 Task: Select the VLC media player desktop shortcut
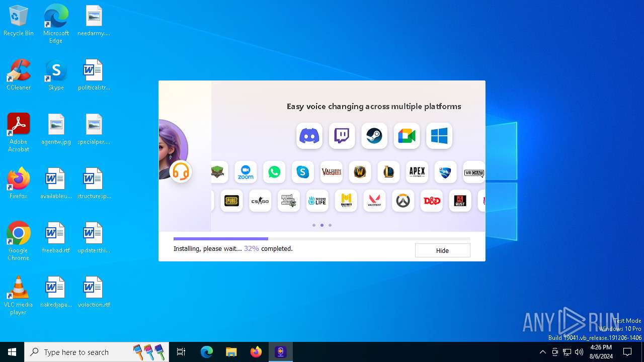19,296
